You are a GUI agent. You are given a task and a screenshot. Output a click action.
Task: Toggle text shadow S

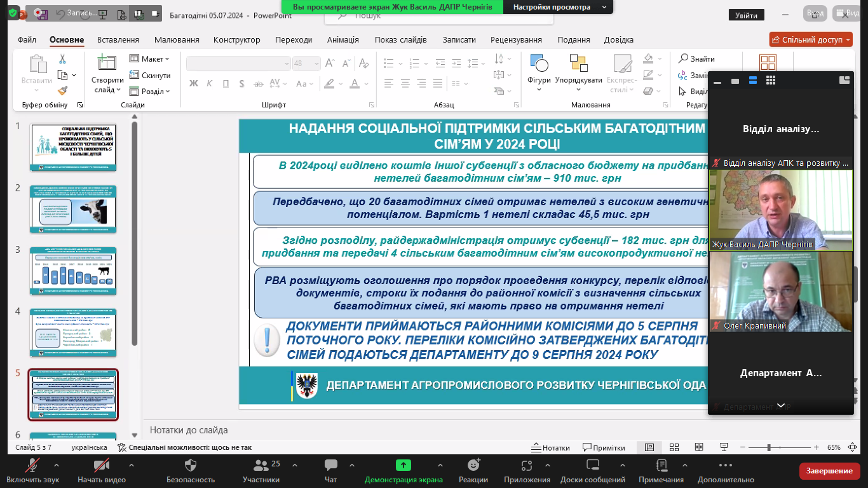pos(243,83)
